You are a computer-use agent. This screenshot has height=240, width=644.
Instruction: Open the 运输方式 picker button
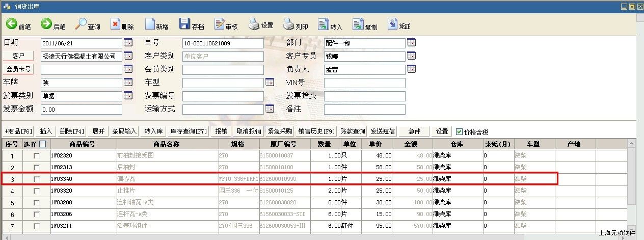[x=270, y=109]
